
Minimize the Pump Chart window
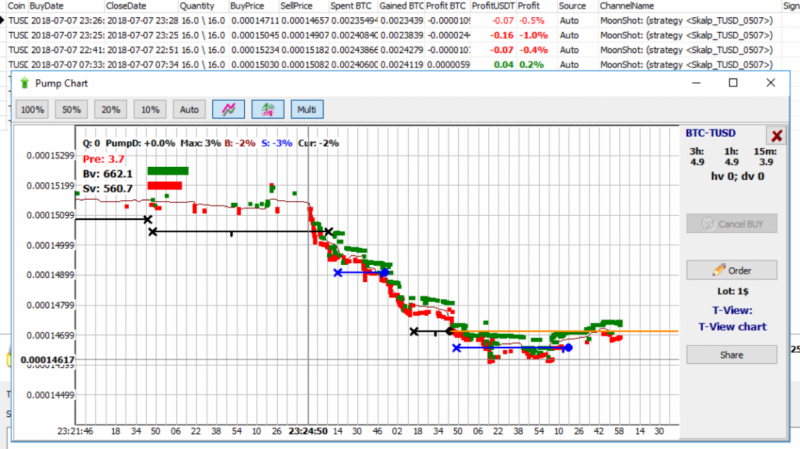click(x=696, y=83)
